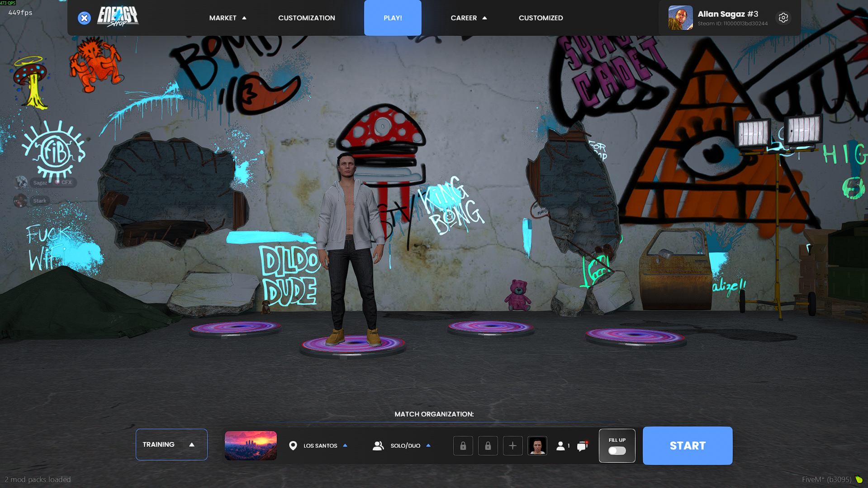This screenshot has height=488, width=868.
Task: Open the CUSTOMIZATION tab
Action: click(307, 18)
